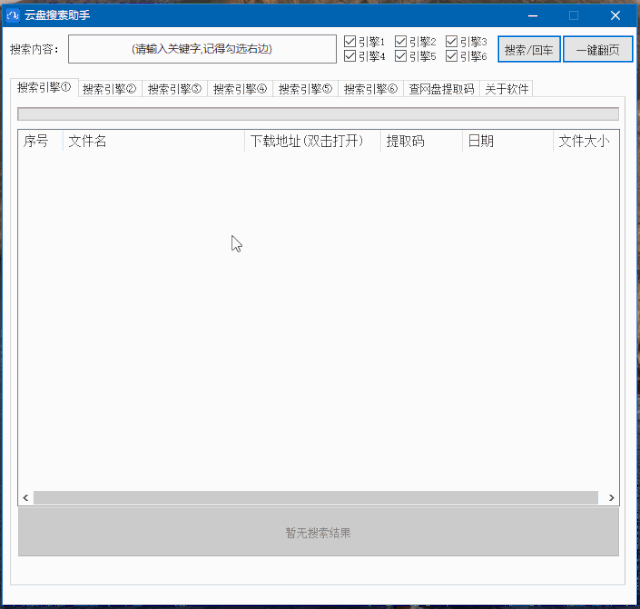Click the horizontal scrollbar left arrow

pos(26,498)
